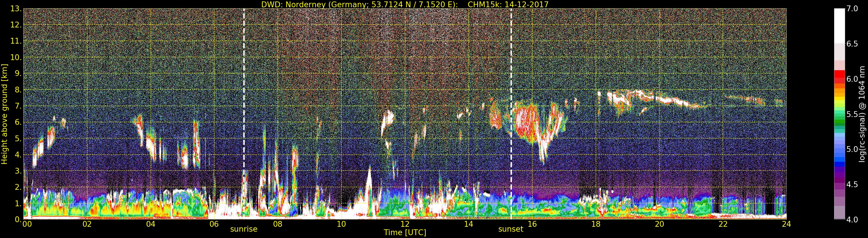Click the x-axis tick label '22'

(x=723, y=224)
